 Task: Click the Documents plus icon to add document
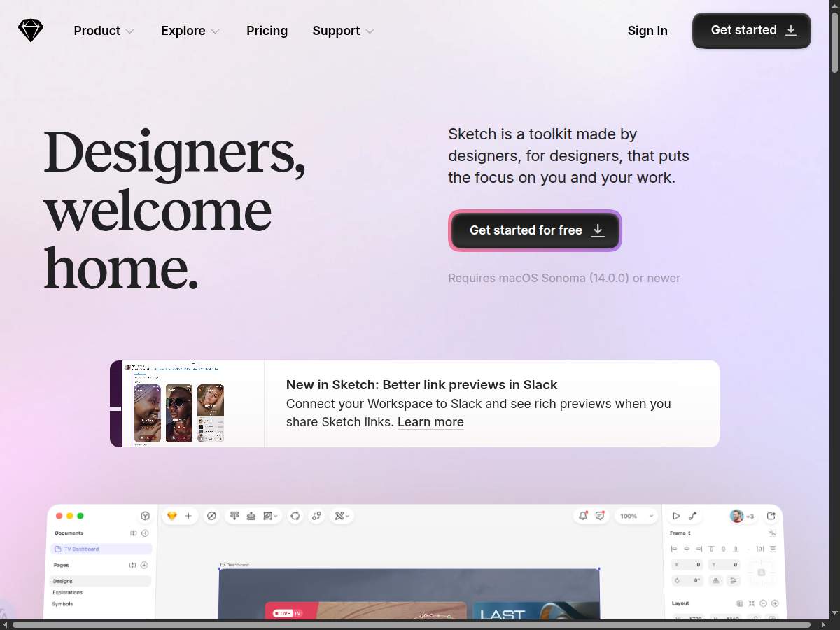click(145, 533)
